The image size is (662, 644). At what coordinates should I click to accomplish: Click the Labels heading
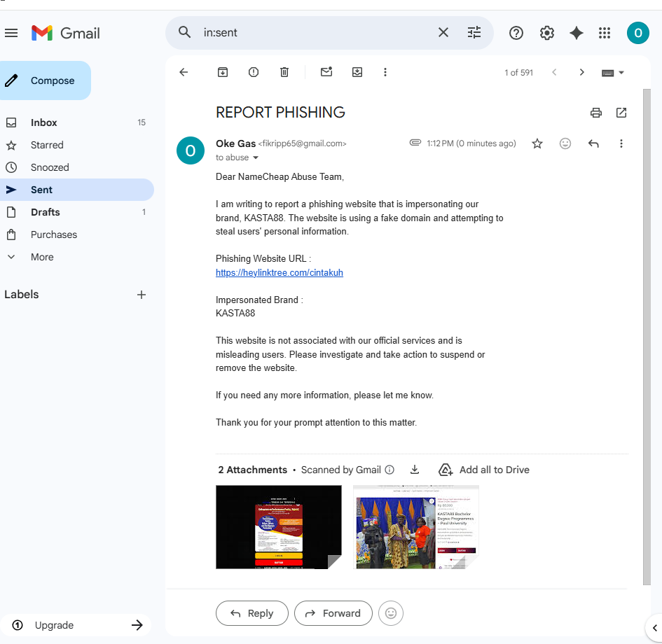coord(22,295)
